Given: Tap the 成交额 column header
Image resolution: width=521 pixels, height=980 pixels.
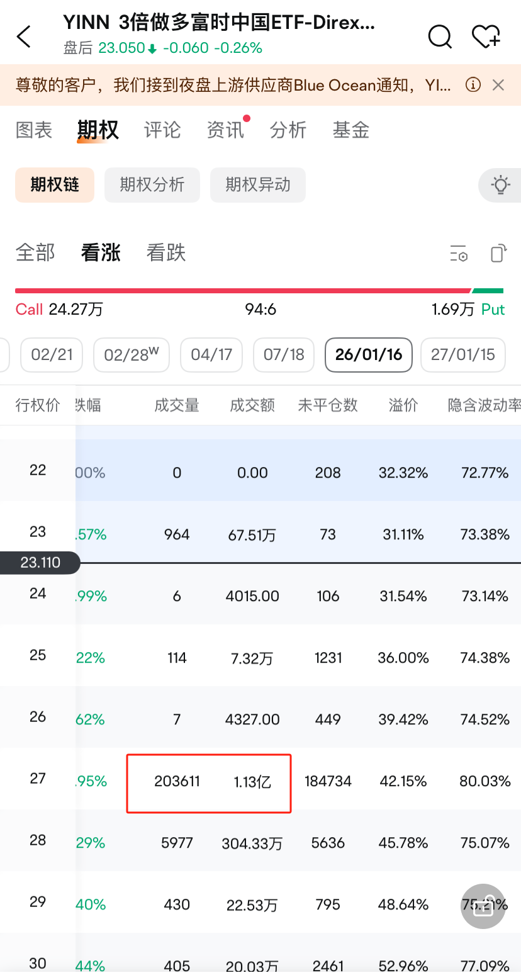Looking at the screenshot, I should [252, 405].
